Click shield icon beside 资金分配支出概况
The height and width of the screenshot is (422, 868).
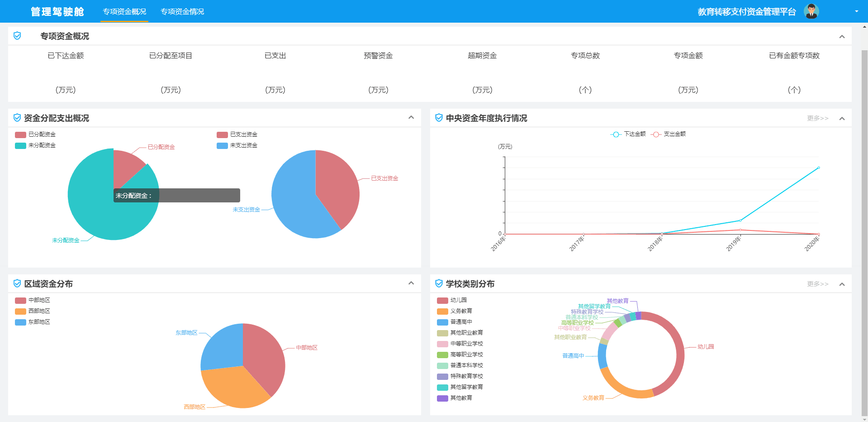[17, 118]
